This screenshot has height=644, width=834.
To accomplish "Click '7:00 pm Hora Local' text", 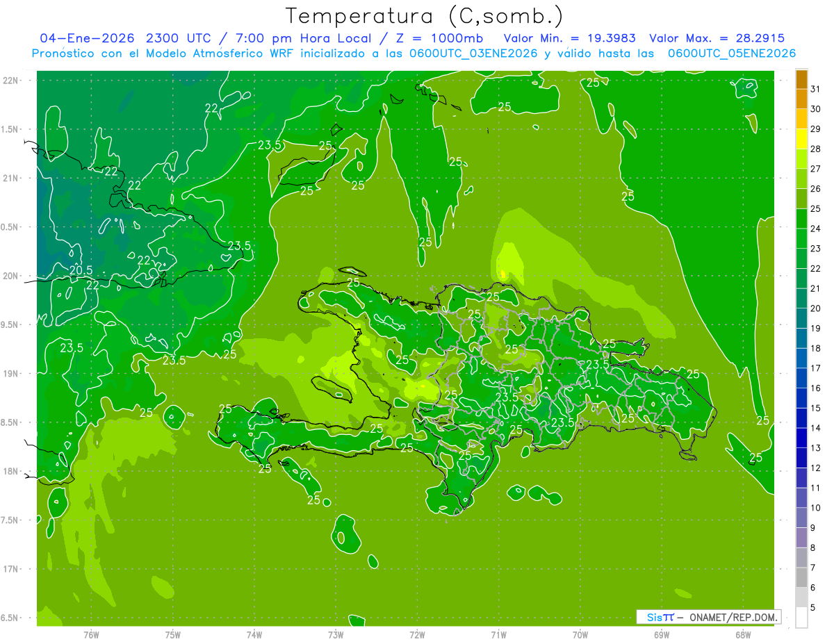I will (x=304, y=38).
